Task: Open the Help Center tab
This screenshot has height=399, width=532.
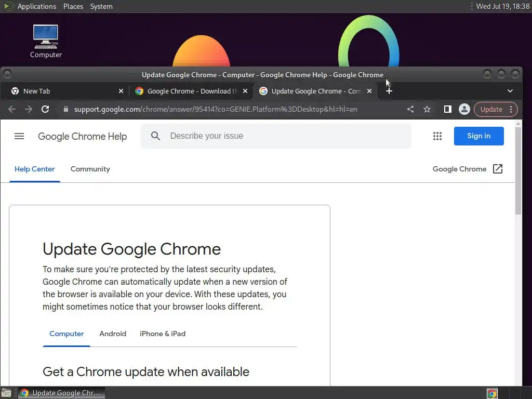Action: pyautogui.click(x=35, y=169)
